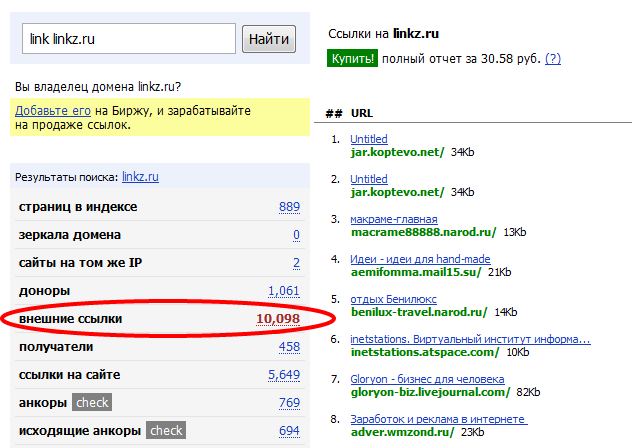The width and height of the screenshot is (632, 448).
Task: Click the green Купить! button
Action: [352, 59]
